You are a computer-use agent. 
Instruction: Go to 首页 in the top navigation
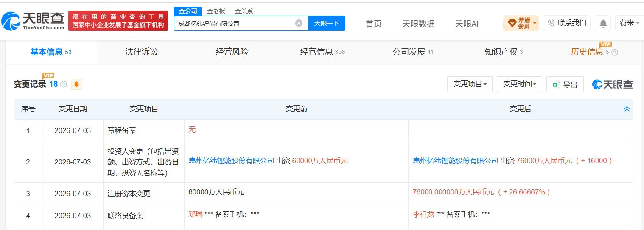pos(374,24)
